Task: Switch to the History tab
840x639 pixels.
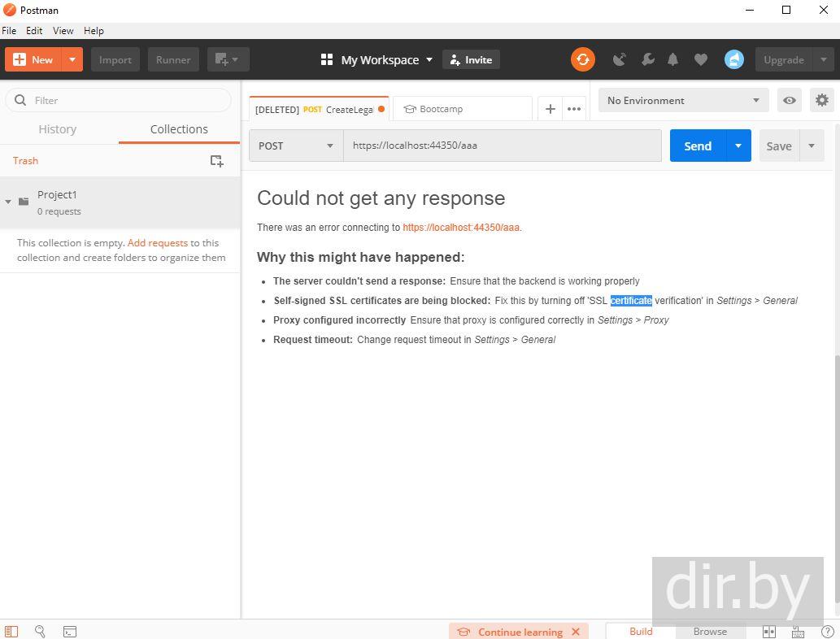Action: coord(57,129)
